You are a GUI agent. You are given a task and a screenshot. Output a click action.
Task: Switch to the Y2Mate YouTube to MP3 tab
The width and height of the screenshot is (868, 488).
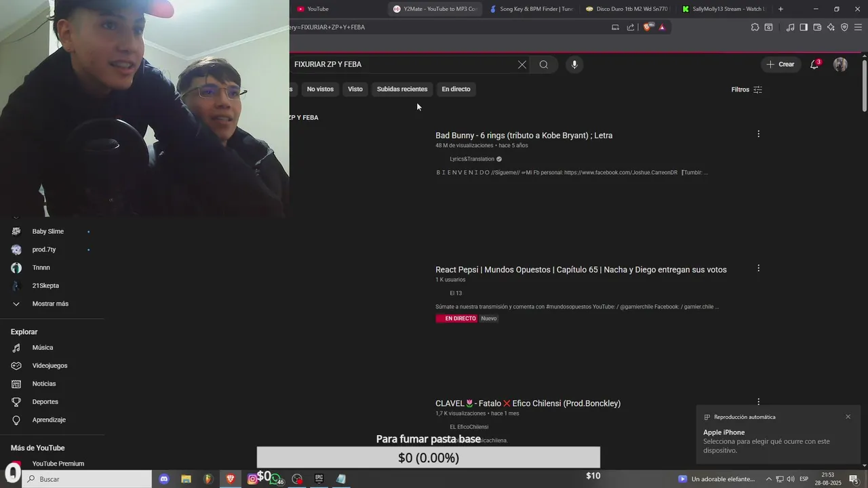coord(436,9)
